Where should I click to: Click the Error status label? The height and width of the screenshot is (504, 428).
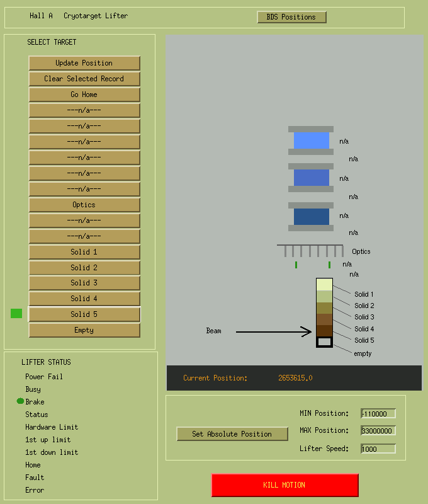pyautogui.click(x=35, y=490)
